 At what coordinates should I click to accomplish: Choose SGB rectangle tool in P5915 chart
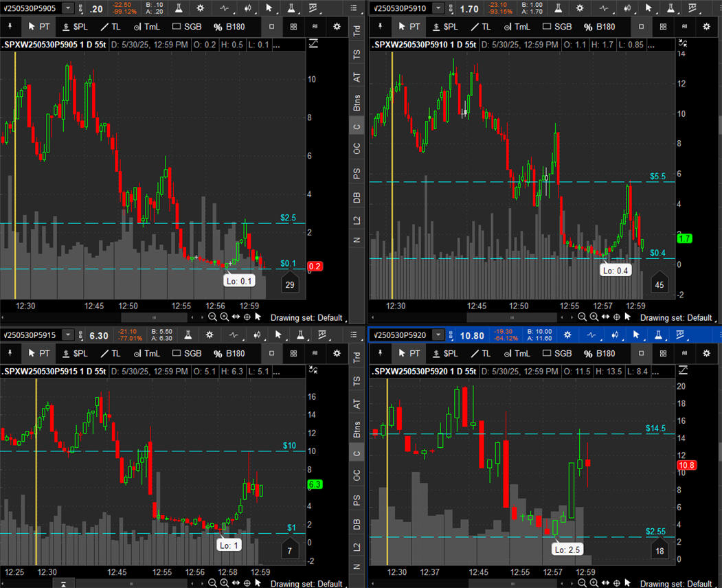click(x=186, y=354)
